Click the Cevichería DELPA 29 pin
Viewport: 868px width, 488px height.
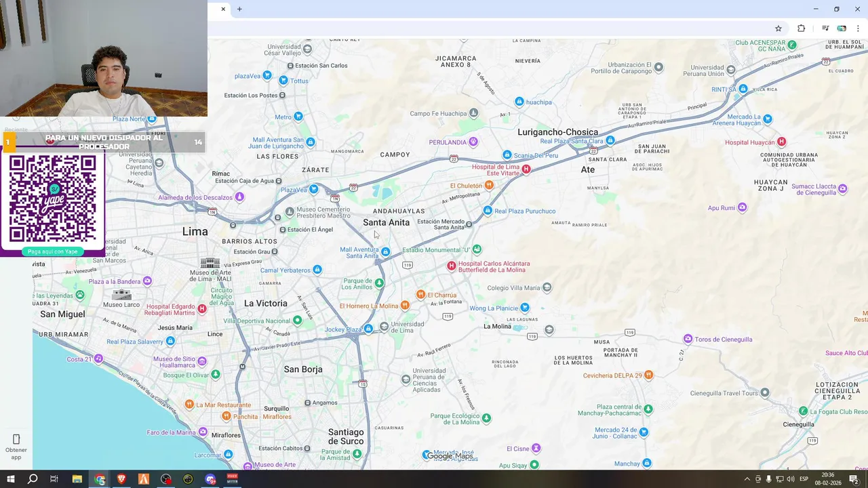coord(649,375)
